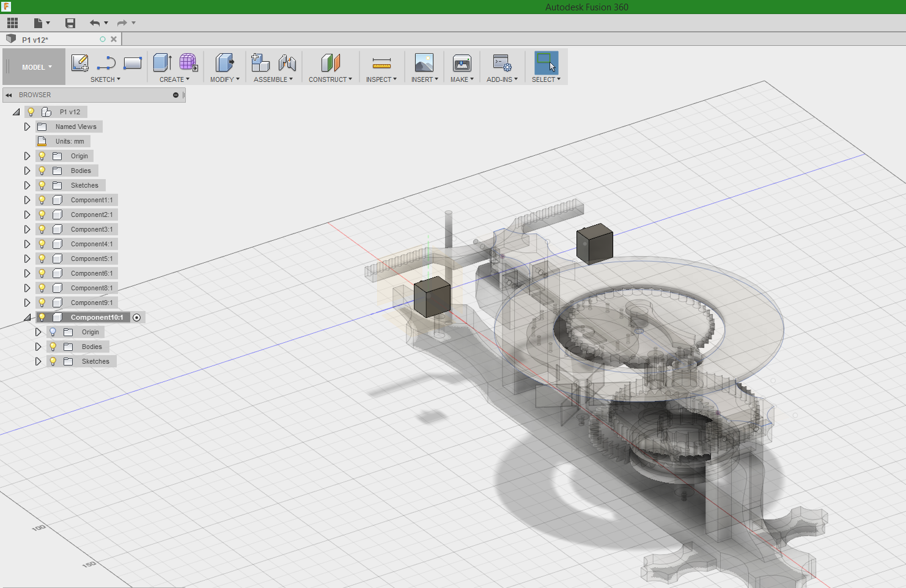Click the Insert image icon
Screen dimensions: 906x588
click(x=424, y=62)
